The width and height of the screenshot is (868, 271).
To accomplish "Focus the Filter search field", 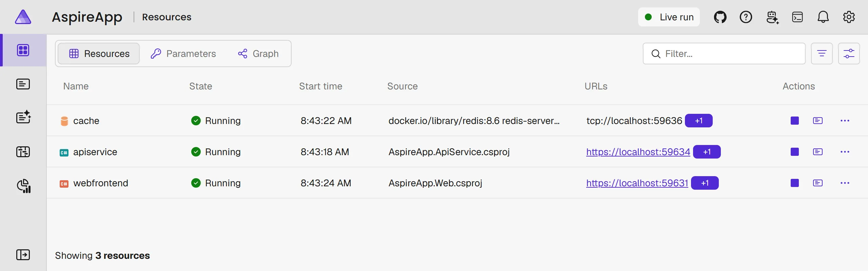I will pyautogui.click(x=724, y=54).
